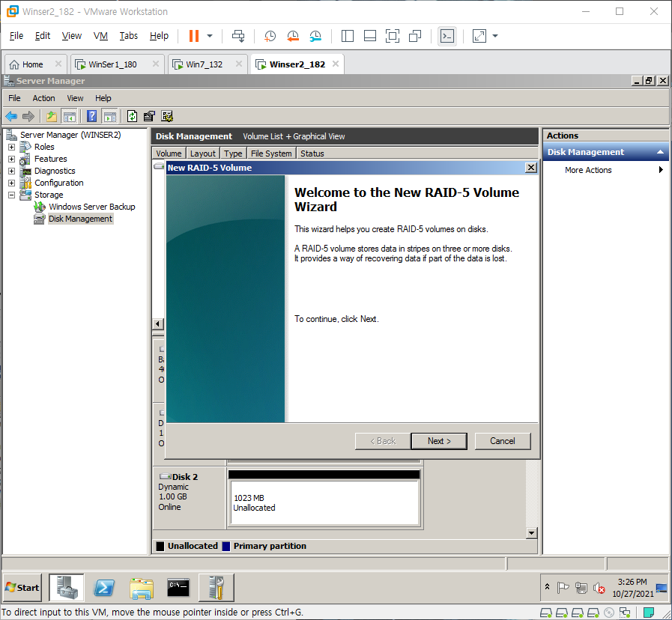This screenshot has height=620, width=672.
Task: Click the Up one level folder icon
Action: (52, 116)
